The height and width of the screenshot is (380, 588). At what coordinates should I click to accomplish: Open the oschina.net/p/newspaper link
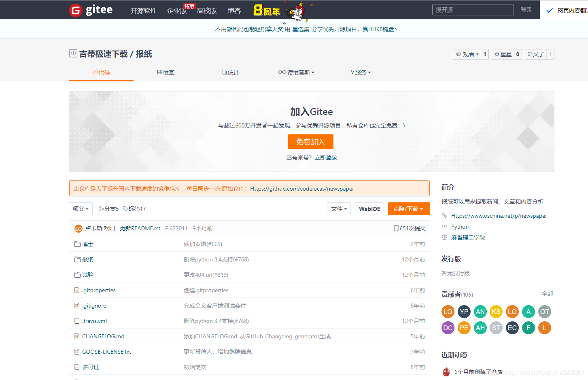499,216
